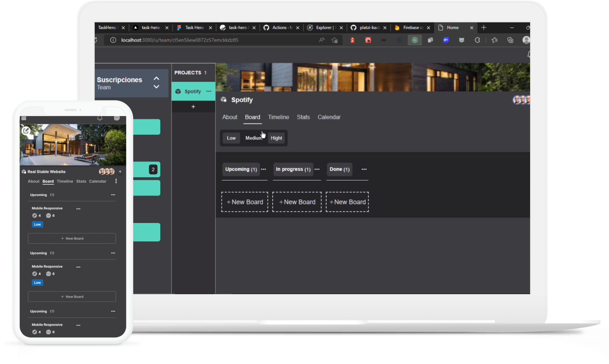Image resolution: width=609 pixels, height=364 pixels.
Task: Expand the In progress (1) column header
Action: [x=293, y=169]
